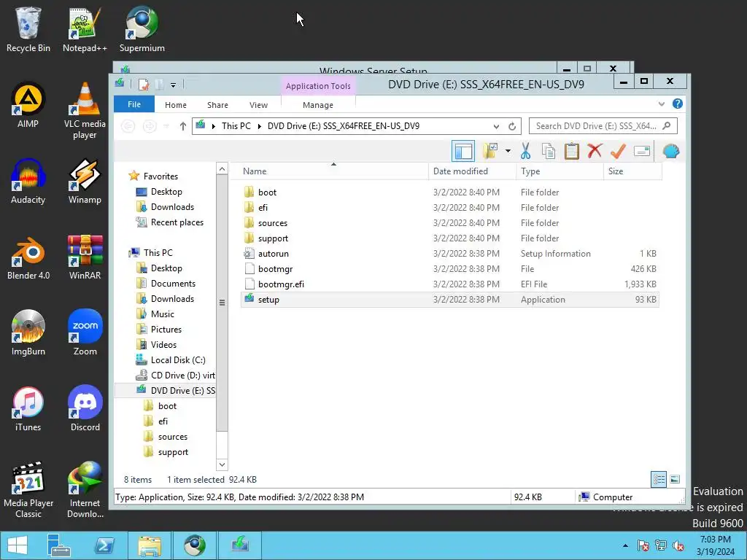This screenshot has height=560, width=747.
Task: Click Favorites in the navigation pane
Action: (160, 176)
